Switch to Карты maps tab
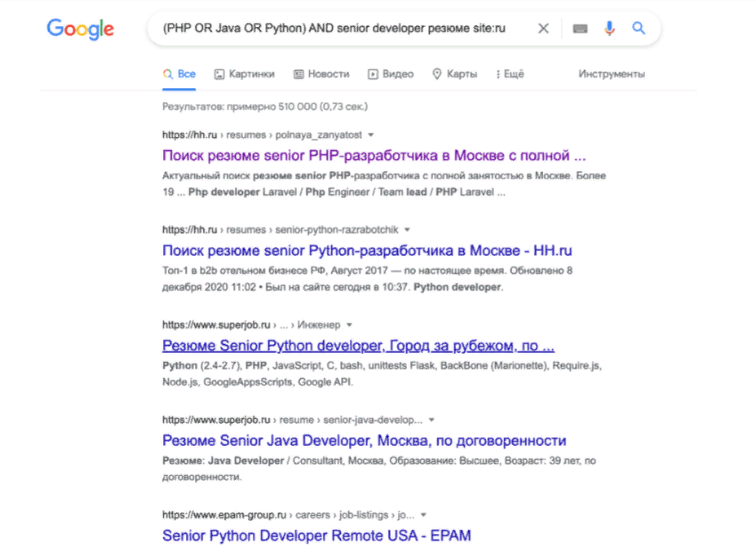Viewport: 756px width, 547px height. click(x=454, y=74)
